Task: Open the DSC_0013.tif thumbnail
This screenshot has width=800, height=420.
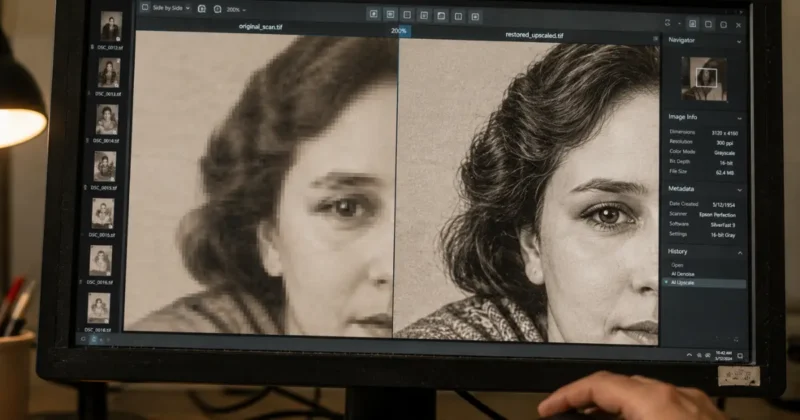Action: [x=109, y=73]
